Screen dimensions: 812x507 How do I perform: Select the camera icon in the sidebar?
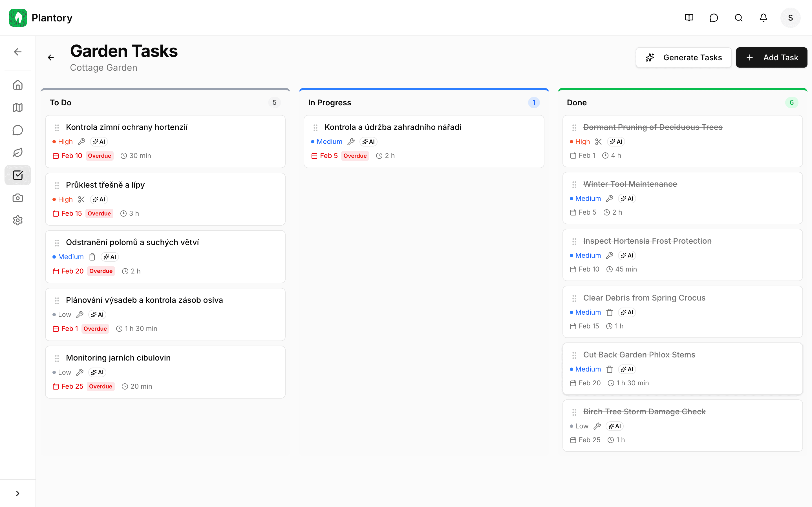pyautogui.click(x=17, y=197)
